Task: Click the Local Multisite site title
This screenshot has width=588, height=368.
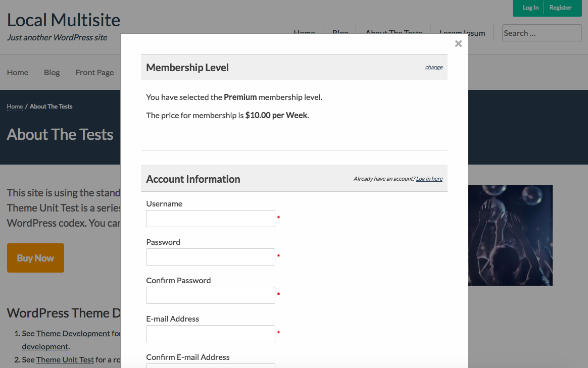Action: pos(64,20)
